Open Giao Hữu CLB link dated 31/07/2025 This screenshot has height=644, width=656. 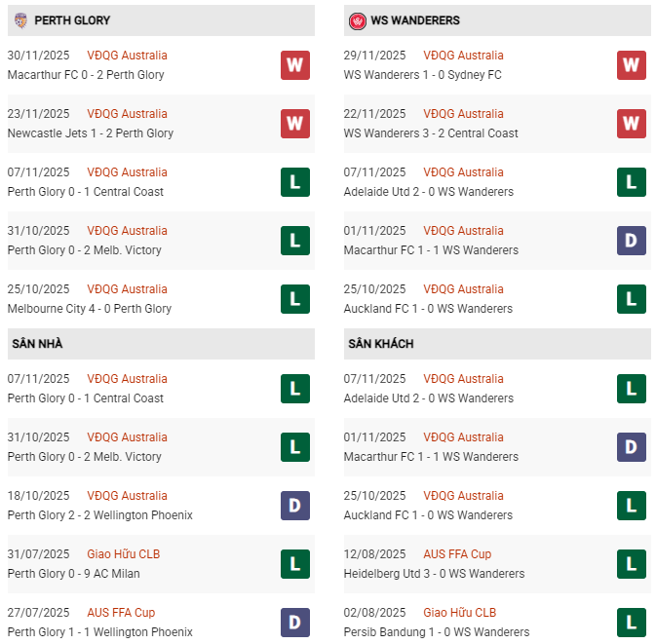point(123,554)
